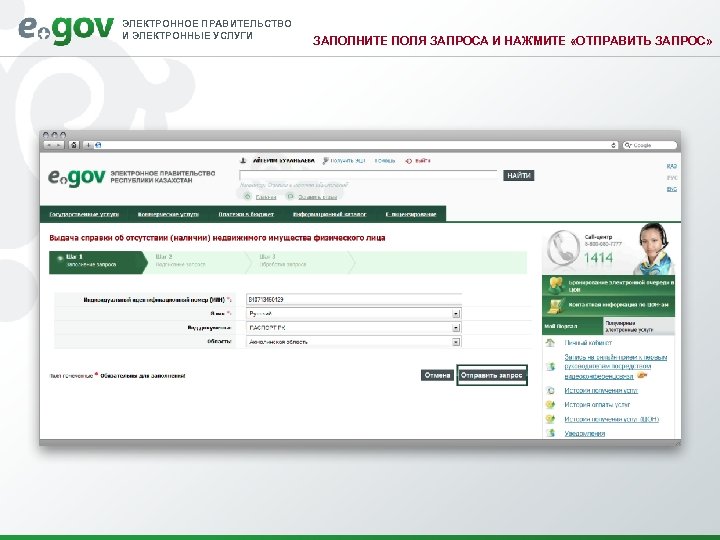
Task: Switch site language to КАЗ
Action: 671,166
